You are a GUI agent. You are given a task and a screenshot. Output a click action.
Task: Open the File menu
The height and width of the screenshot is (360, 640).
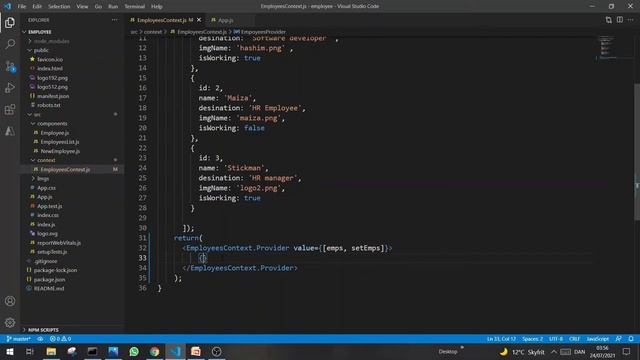click(22, 6)
